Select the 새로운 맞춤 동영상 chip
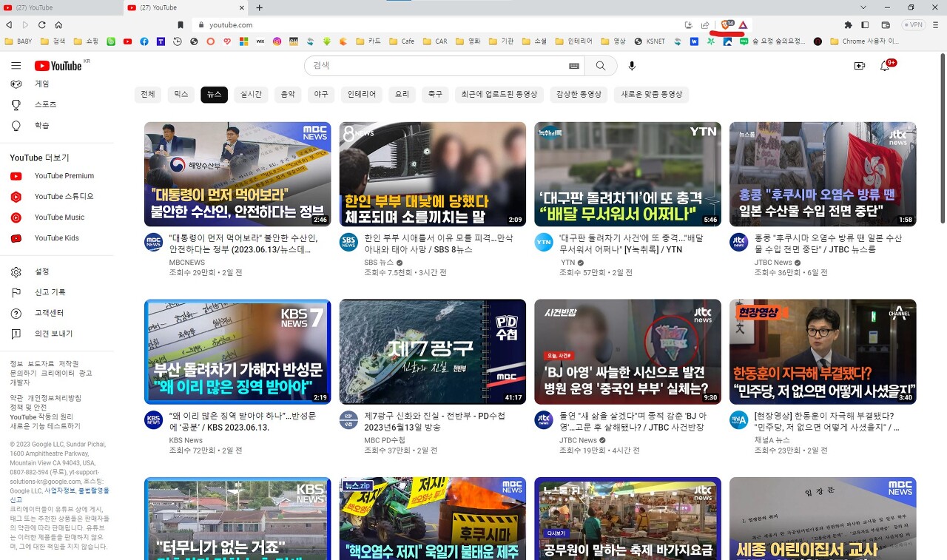The height and width of the screenshot is (560, 947). (652, 94)
